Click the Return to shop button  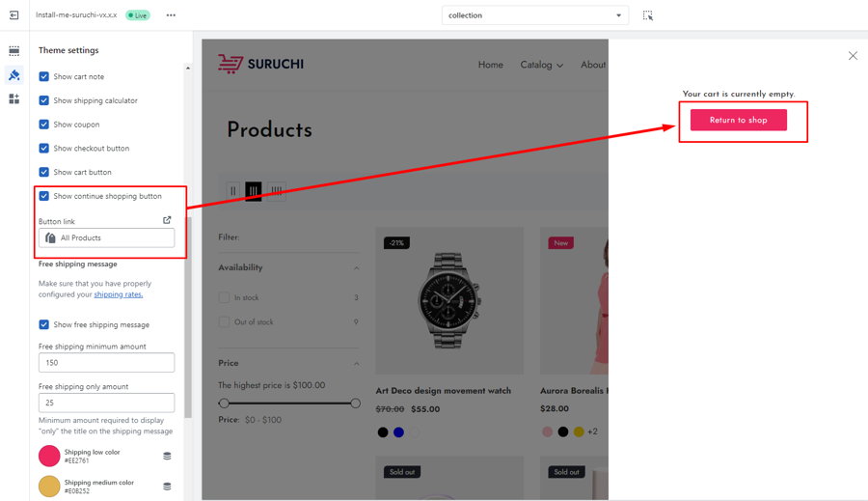pyautogui.click(x=739, y=120)
